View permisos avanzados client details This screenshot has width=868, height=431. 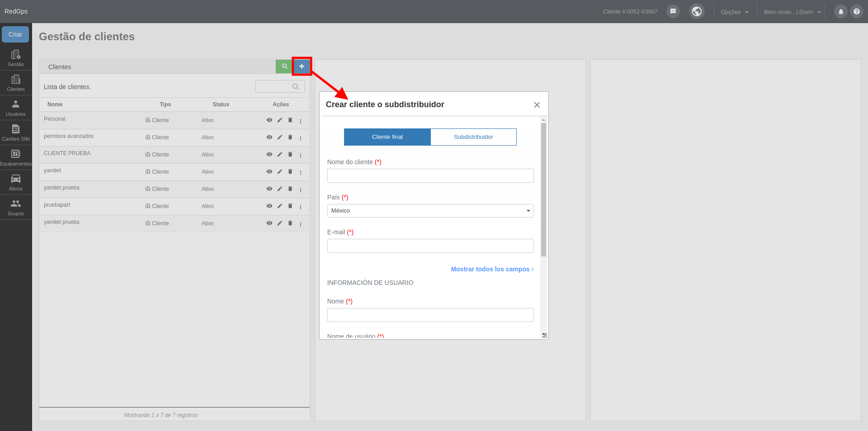[x=269, y=137]
